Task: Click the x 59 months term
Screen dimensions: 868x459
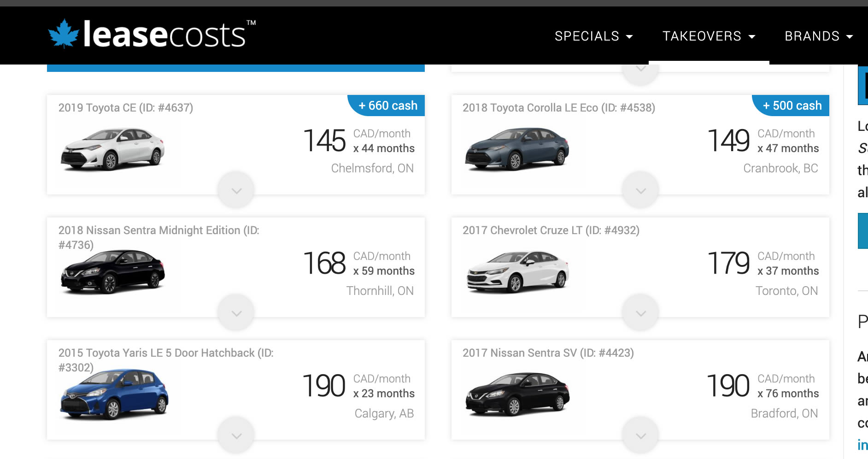Action: [x=384, y=271]
